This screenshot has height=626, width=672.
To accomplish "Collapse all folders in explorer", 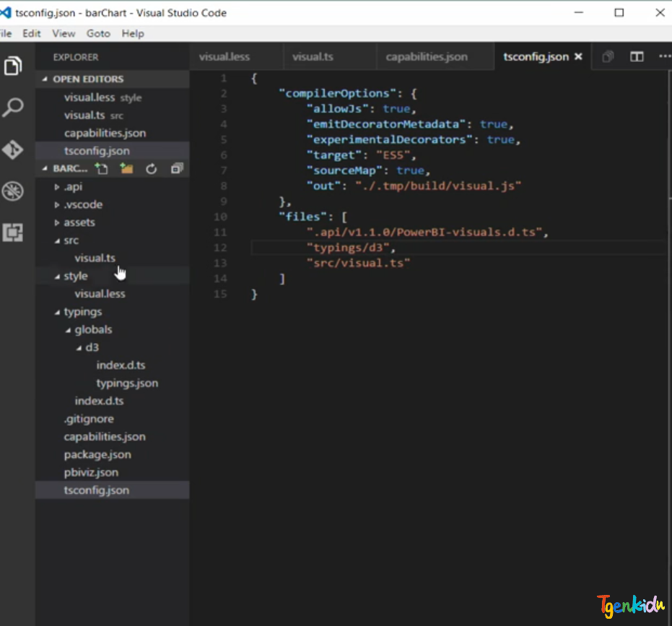I will click(x=177, y=169).
